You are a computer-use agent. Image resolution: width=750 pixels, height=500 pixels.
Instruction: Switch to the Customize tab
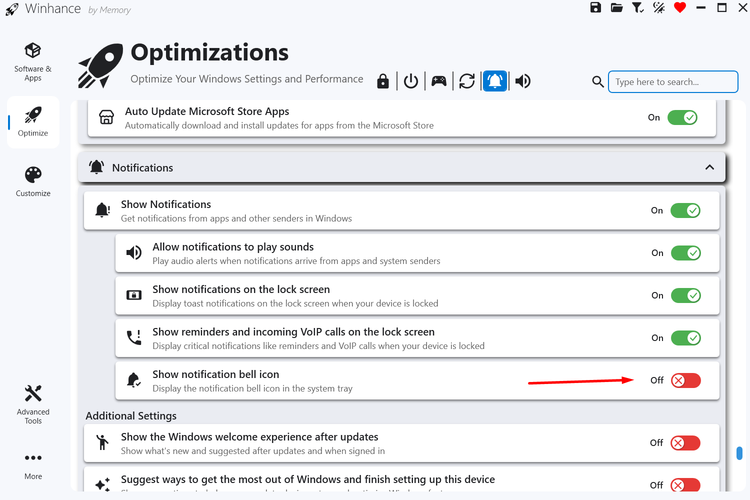pyautogui.click(x=33, y=181)
